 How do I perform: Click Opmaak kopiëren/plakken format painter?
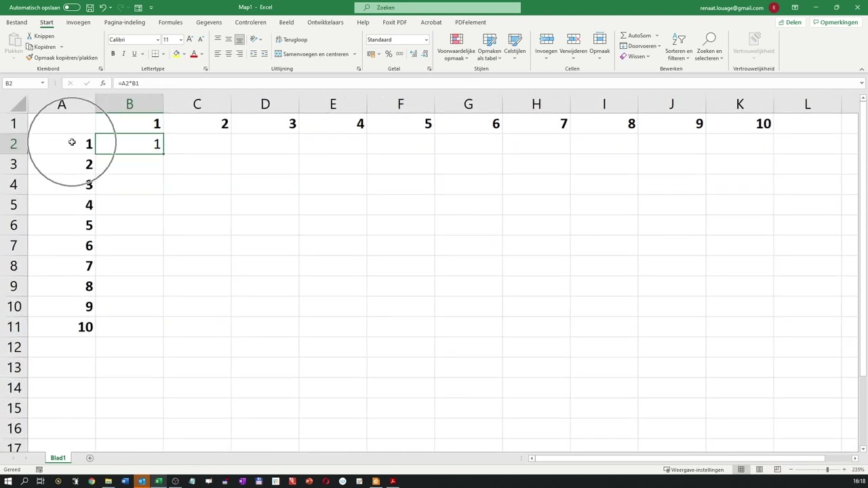(62, 58)
